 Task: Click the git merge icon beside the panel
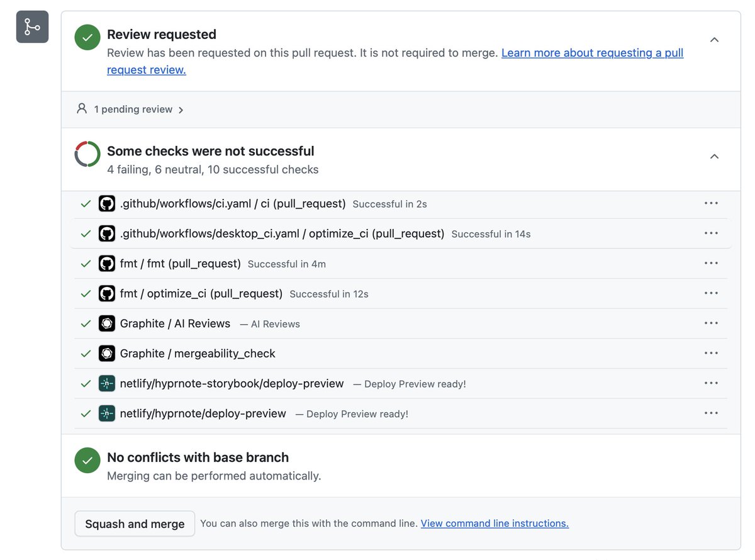(x=32, y=27)
